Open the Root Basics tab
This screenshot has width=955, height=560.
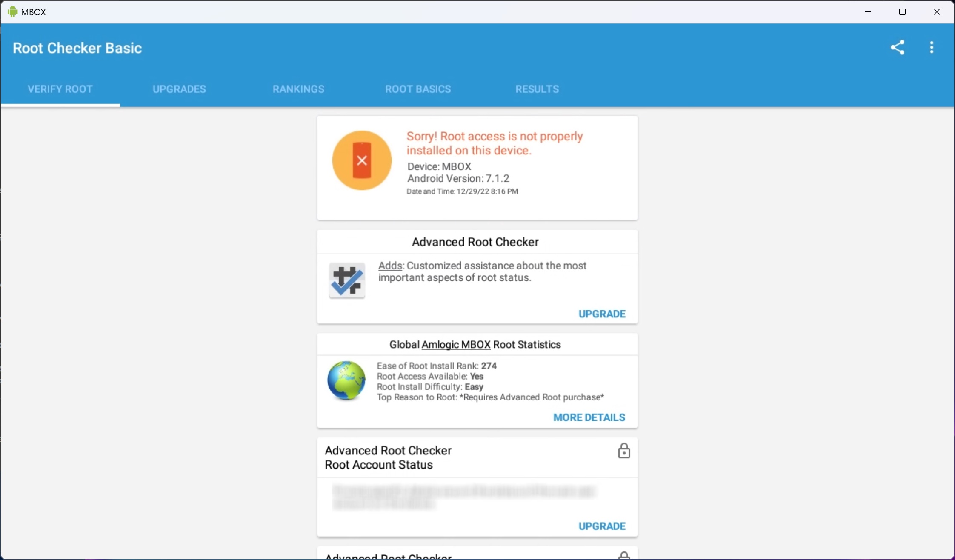418,89
